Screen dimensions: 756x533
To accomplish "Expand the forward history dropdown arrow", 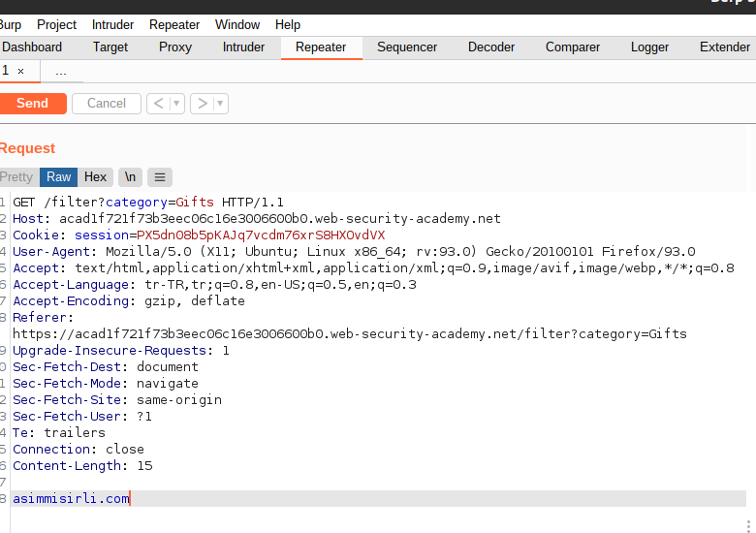I will (x=220, y=104).
